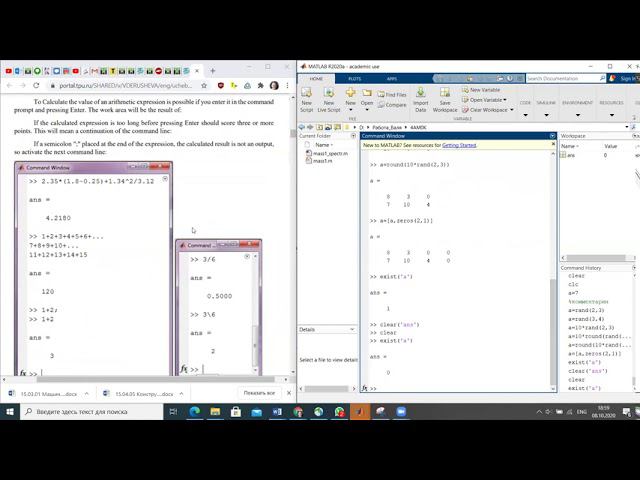Click the fx function browser icon in Command Window
The width and height of the screenshot is (640, 480).
pyautogui.click(x=364, y=388)
